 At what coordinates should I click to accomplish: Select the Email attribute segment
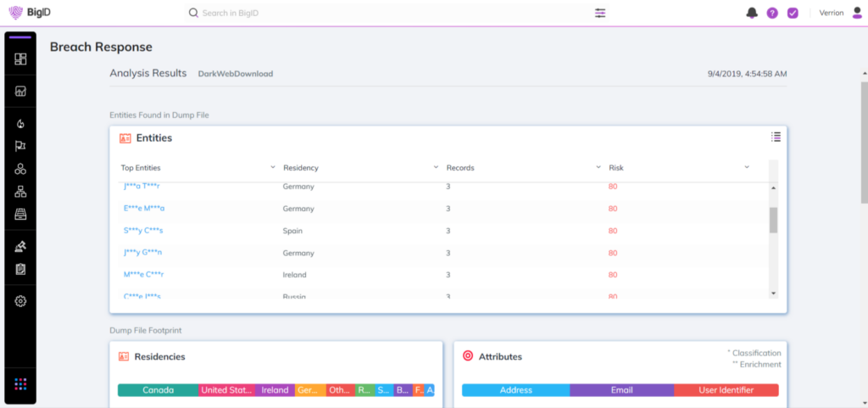pyautogui.click(x=621, y=390)
